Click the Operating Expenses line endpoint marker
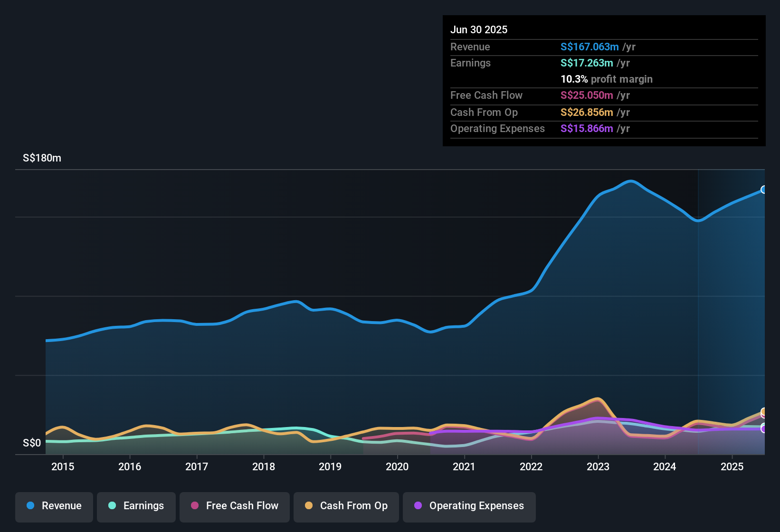 pyautogui.click(x=764, y=429)
